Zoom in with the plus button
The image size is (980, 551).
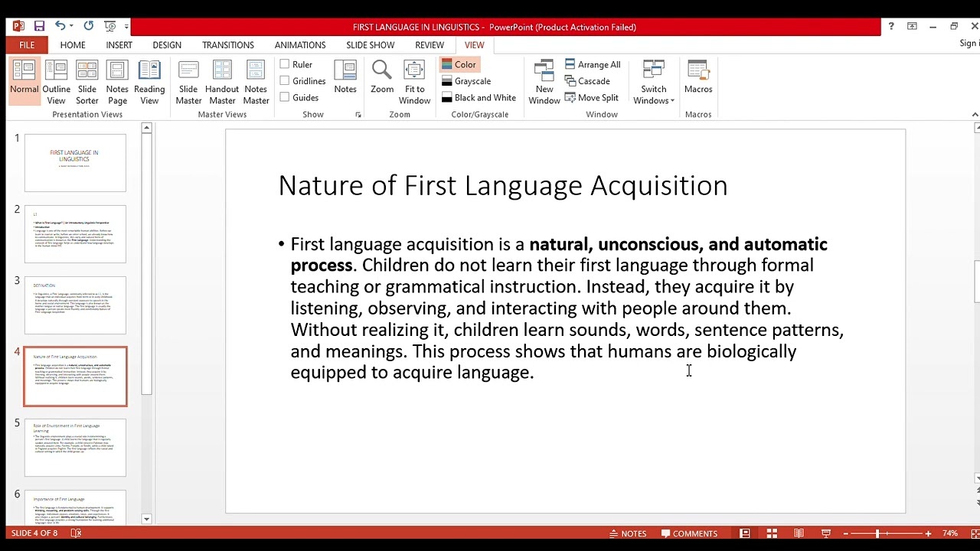929,533
